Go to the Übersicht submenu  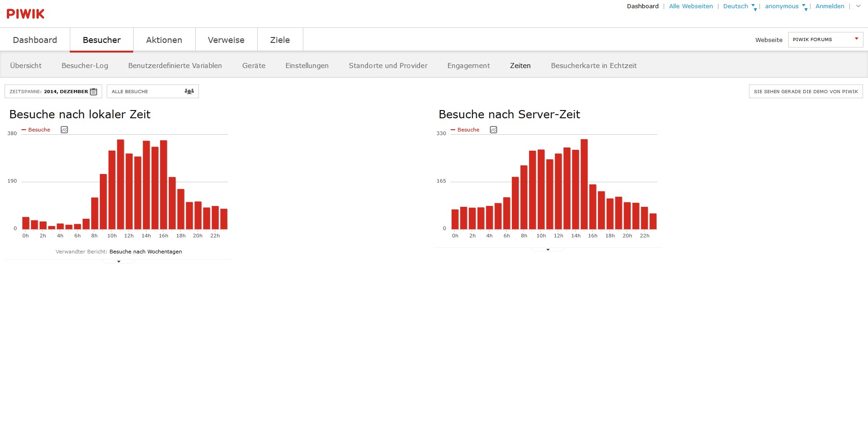pos(26,66)
